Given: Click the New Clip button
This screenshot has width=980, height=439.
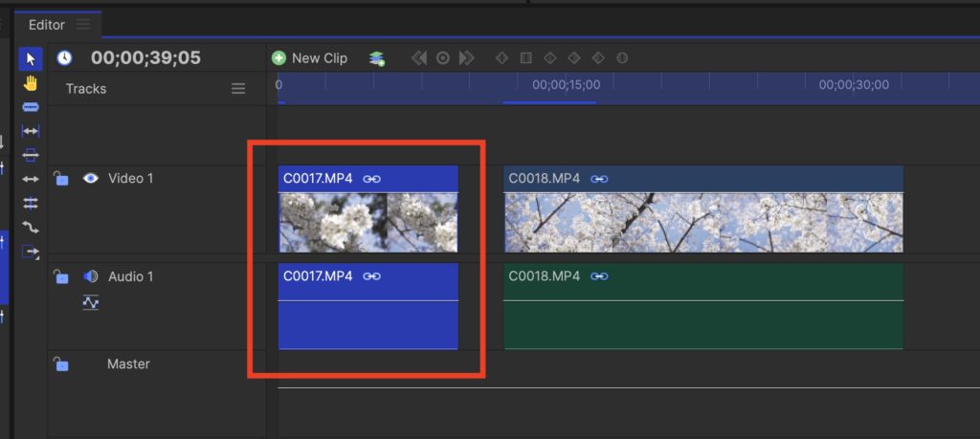Looking at the screenshot, I should coord(310,58).
